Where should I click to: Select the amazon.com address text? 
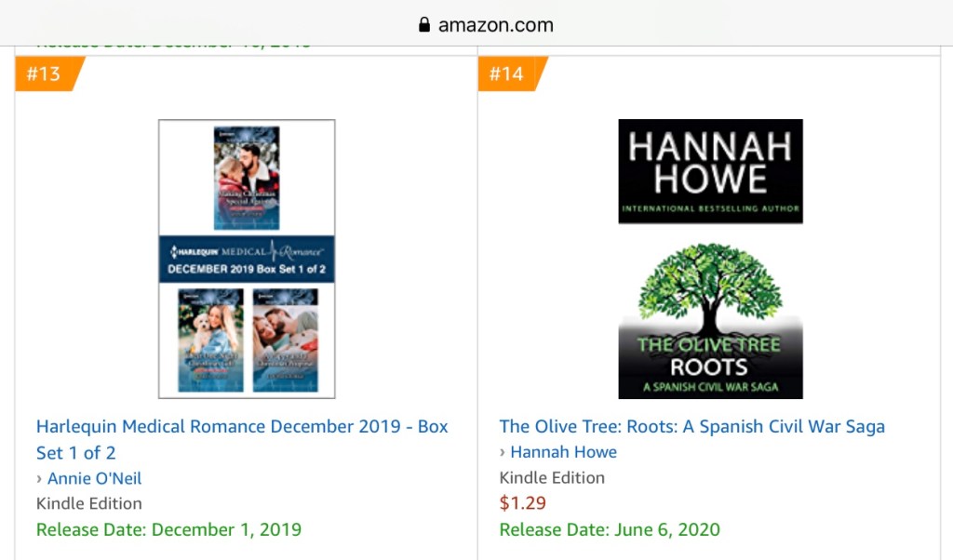pos(495,25)
